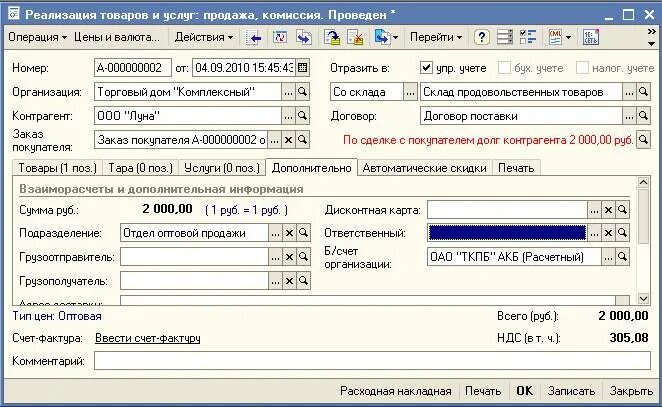Viewport: 662px width, 407px height.
Task: Select Ответственный via its ellipsis button
Action: (x=594, y=233)
